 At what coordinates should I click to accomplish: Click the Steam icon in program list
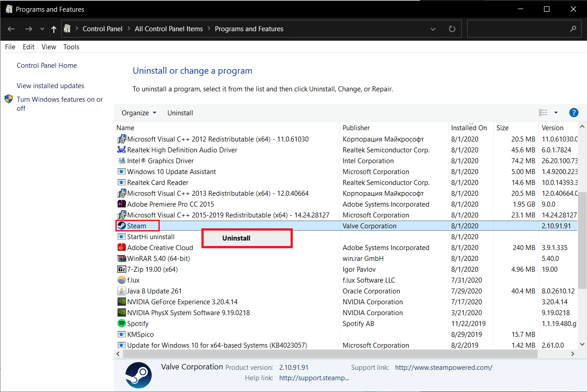click(x=121, y=226)
